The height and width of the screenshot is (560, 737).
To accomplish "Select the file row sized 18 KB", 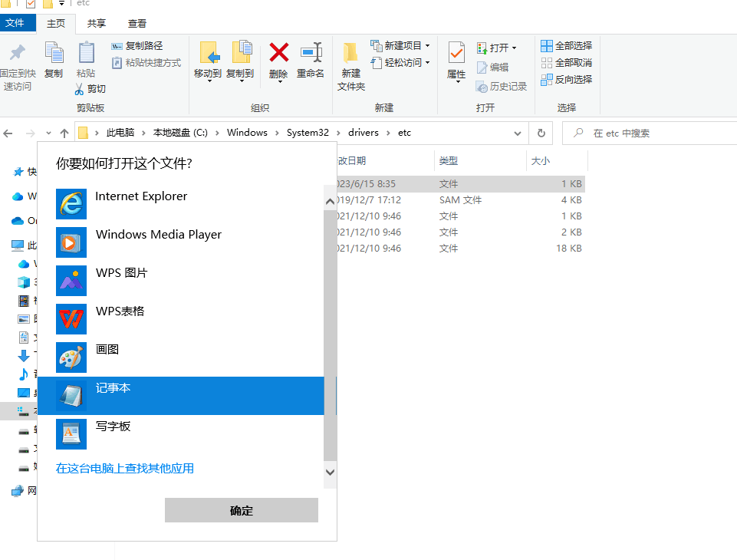I will point(461,248).
